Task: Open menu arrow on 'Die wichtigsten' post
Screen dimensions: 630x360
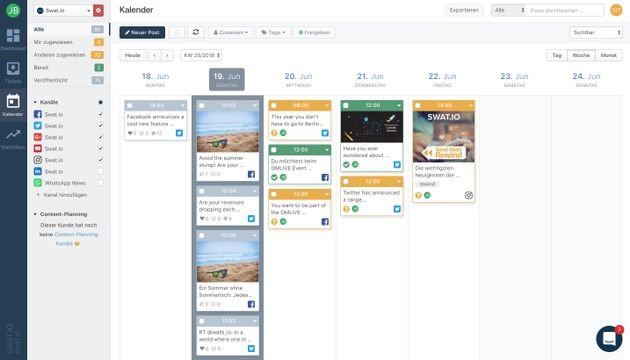Action: pyautogui.click(x=470, y=105)
